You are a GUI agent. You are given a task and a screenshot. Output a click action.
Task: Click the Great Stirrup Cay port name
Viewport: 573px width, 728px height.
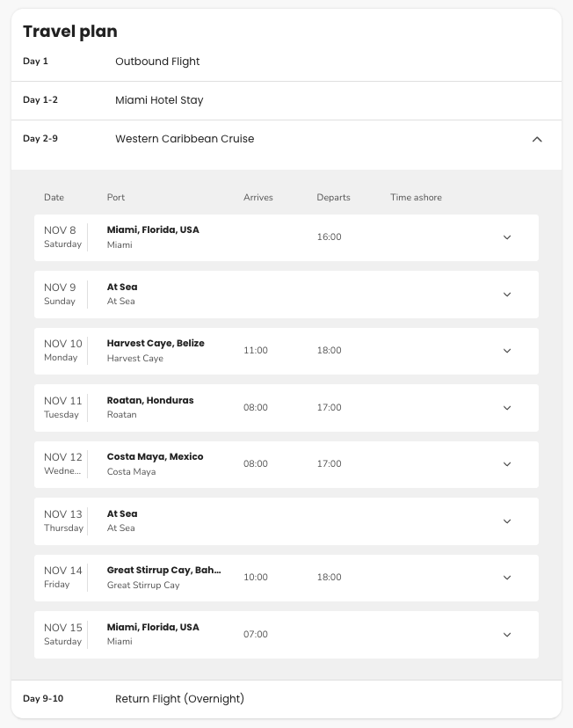tap(163, 570)
